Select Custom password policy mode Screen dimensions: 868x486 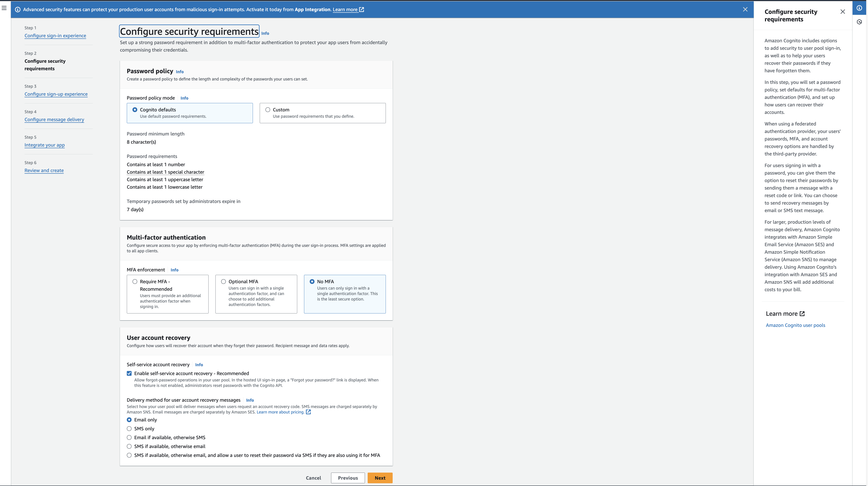268,110
